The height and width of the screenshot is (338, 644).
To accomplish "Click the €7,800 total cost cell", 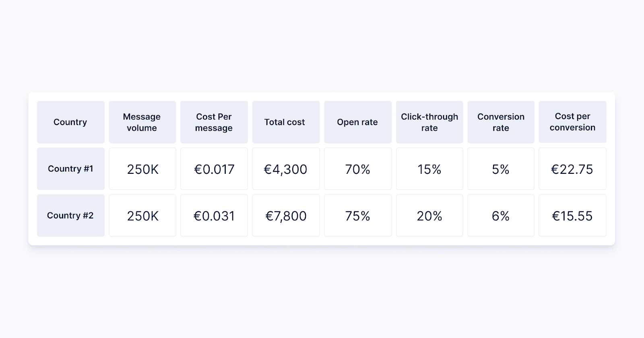I will point(285,216).
